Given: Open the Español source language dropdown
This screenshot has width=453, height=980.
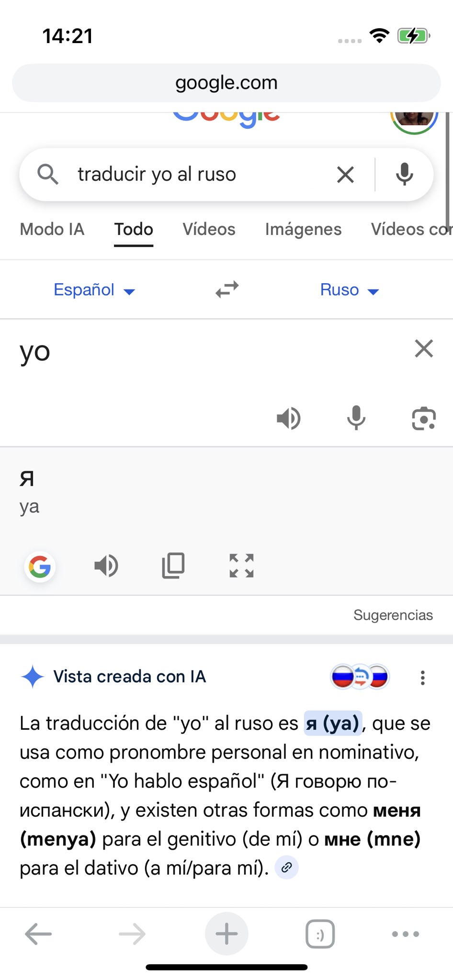Looking at the screenshot, I should pos(94,290).
